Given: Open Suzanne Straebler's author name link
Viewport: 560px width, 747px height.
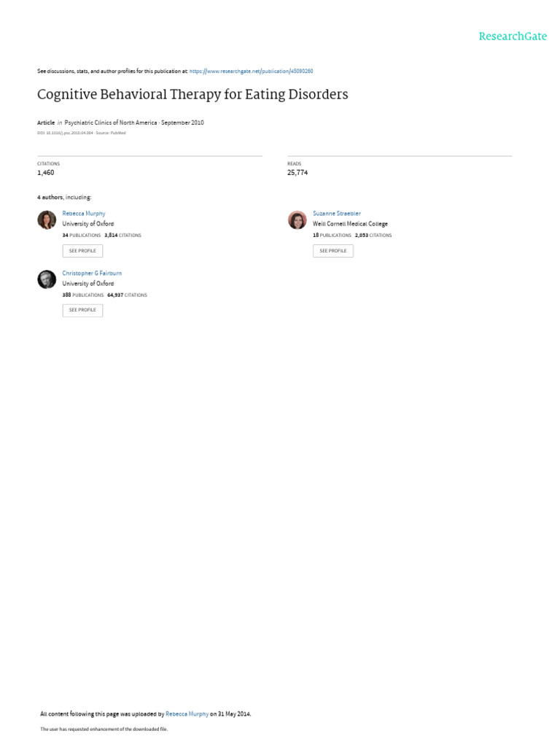Looking at the screenshot, I should [x=337, y=214].
